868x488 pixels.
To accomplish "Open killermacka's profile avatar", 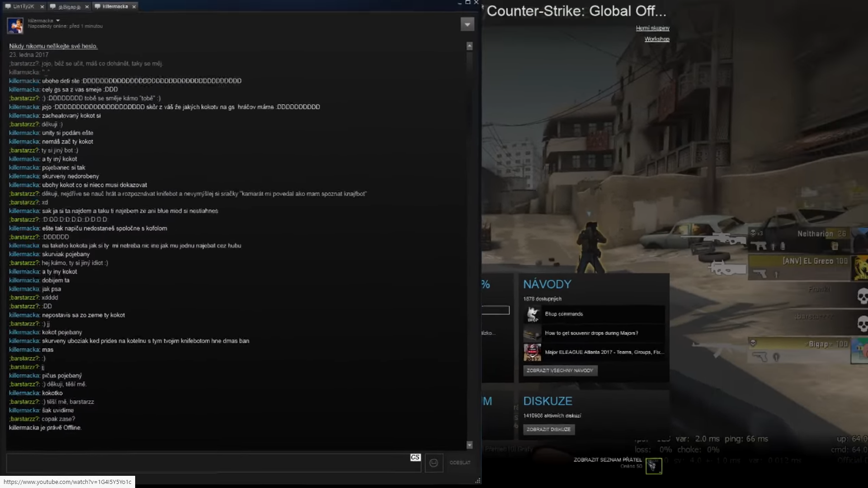I will (15, 26).
